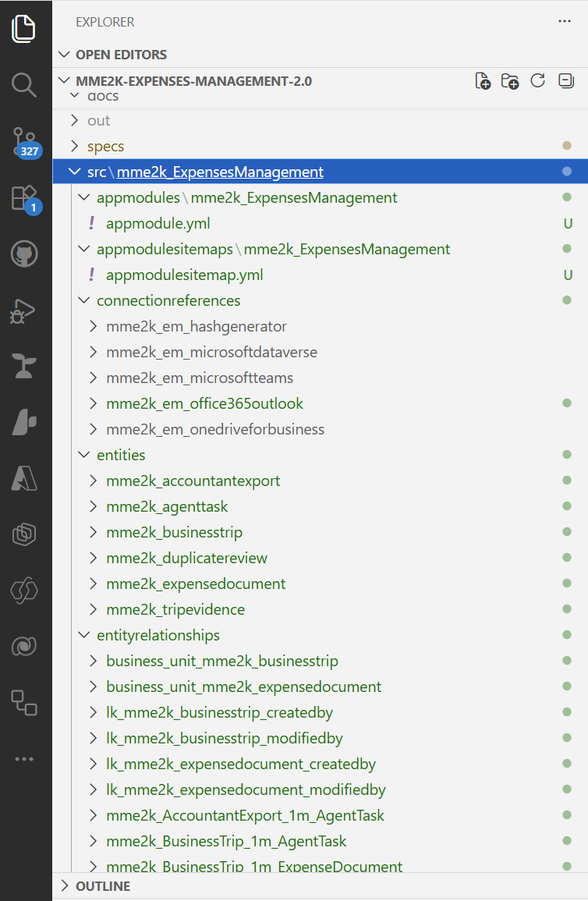Open the swirl icon view in activity bar

tap(24, 647)
